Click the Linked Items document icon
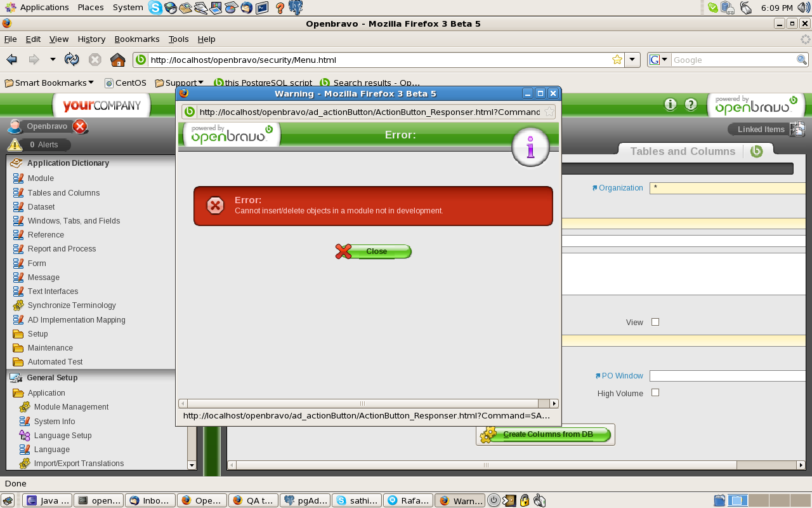The width and height of the screenshot is (812, 508). (x=798, y=129)
